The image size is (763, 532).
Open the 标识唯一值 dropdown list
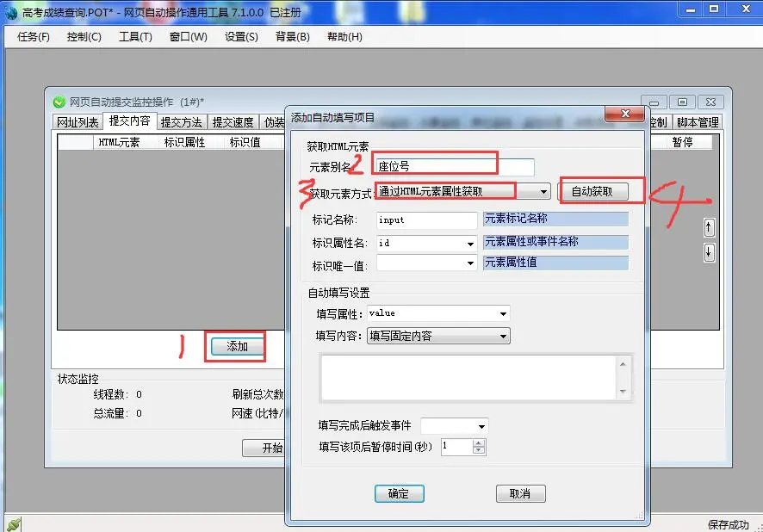coord(470,264)
